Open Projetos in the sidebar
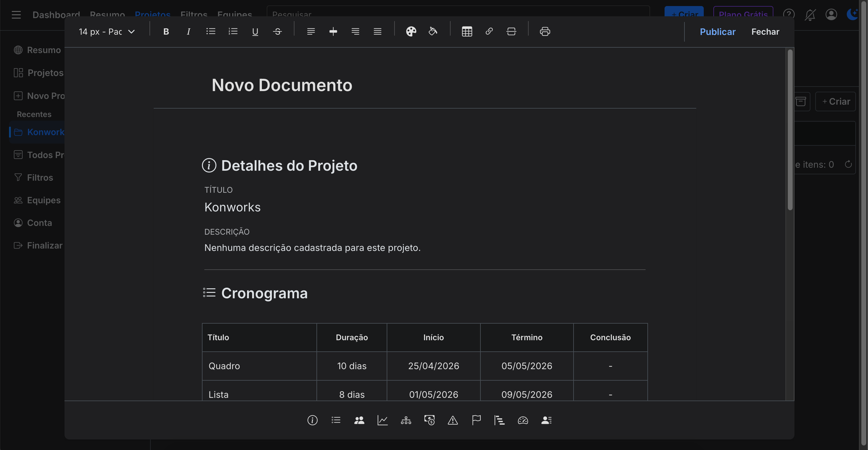868x450 pixels. [38, 73]
